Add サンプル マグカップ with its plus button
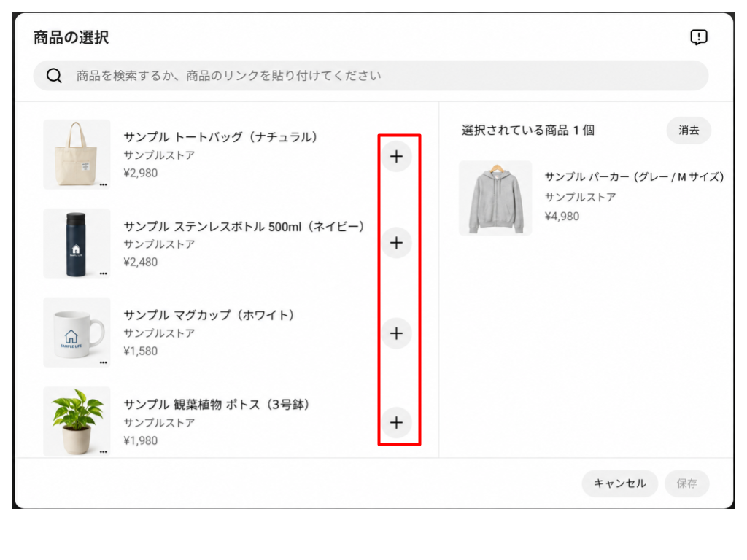This screenshot has width=747, height=560. click(396, 332)
